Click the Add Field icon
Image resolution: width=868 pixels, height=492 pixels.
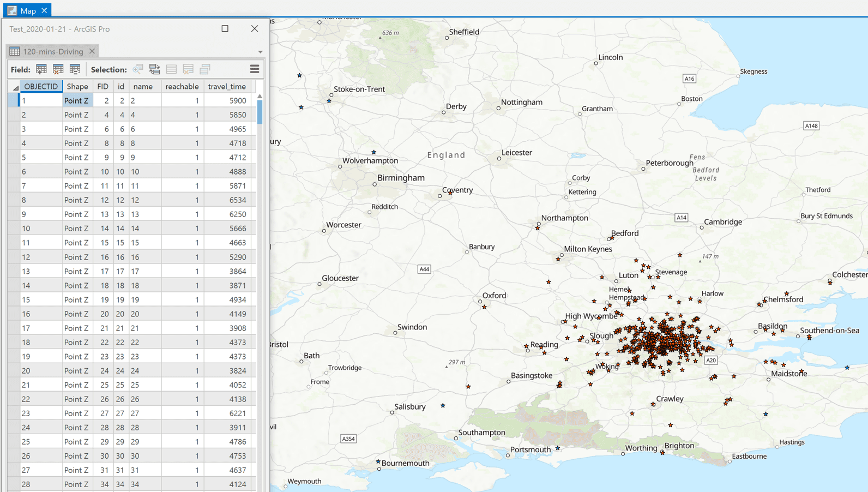tap(41, 69)
